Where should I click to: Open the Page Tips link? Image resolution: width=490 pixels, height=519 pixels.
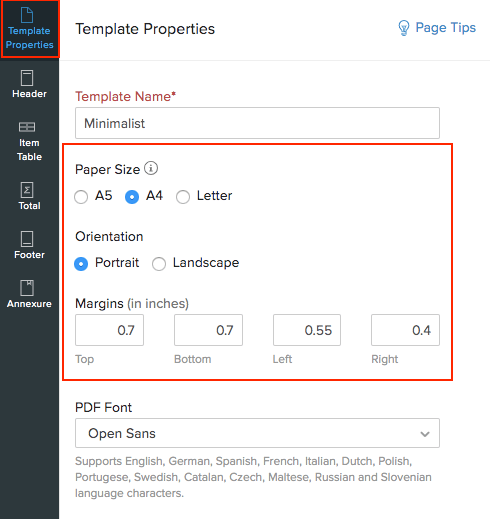445,28
